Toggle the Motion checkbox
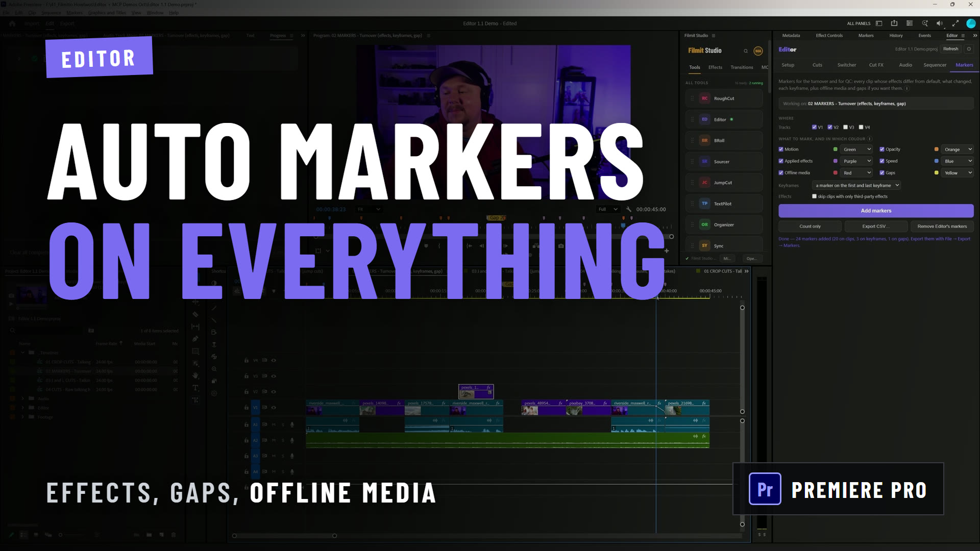Screen dimensions: 980x551 [781, 149]
